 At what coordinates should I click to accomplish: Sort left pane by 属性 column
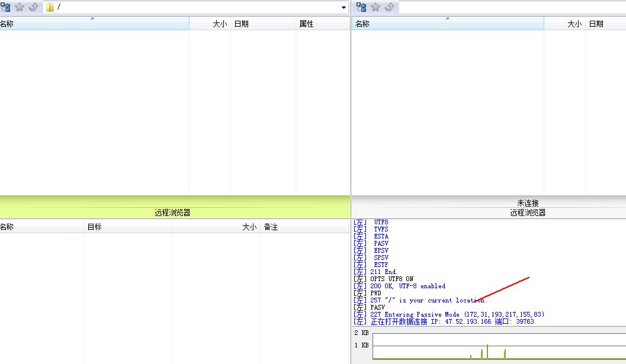pyautogui.click(x=322, y=24)
